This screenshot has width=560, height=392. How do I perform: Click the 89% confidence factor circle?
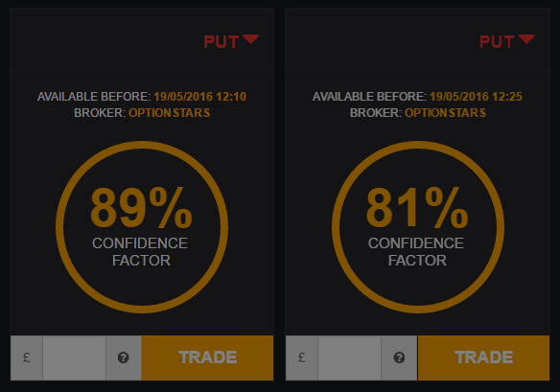pos(142,227)
